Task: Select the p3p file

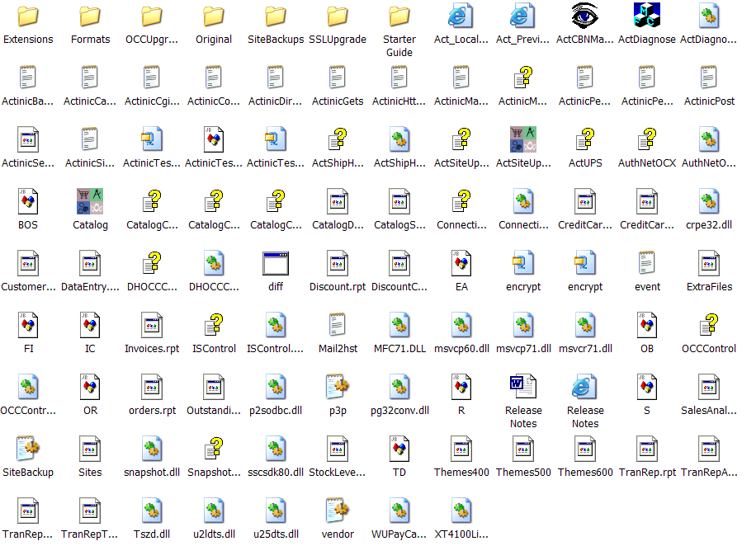Action: (x=338, y=388)
